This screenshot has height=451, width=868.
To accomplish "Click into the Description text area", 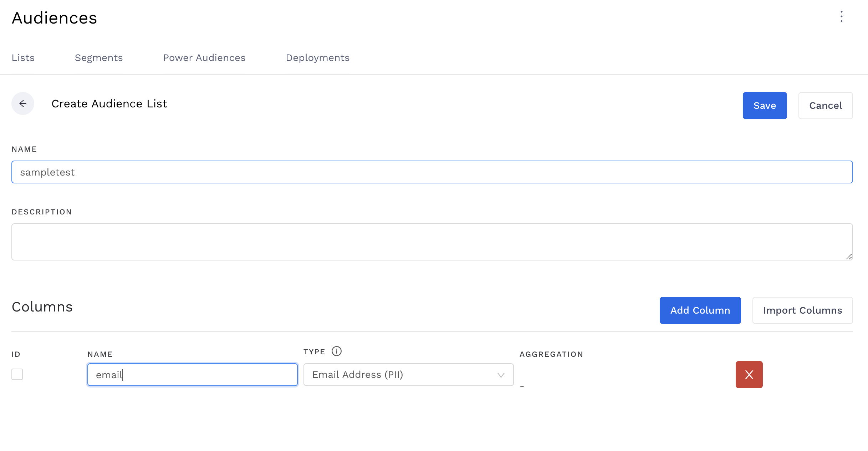I will click(432, 242).
